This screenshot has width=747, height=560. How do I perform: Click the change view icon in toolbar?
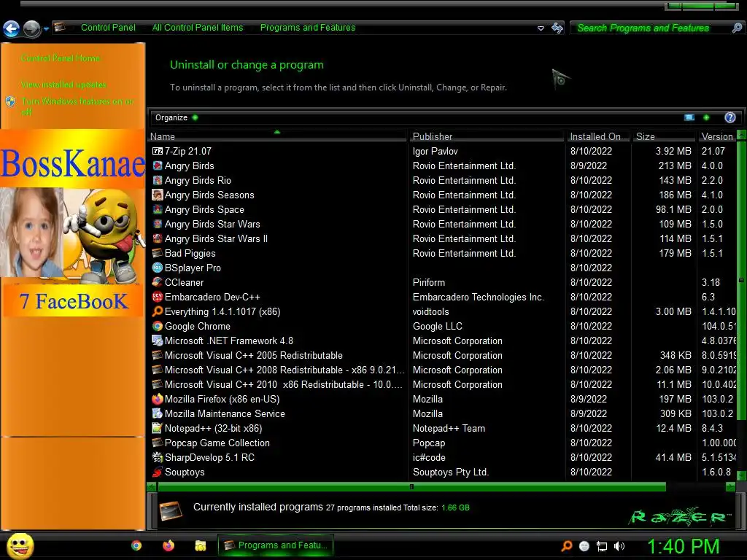(x=689, y=117)
